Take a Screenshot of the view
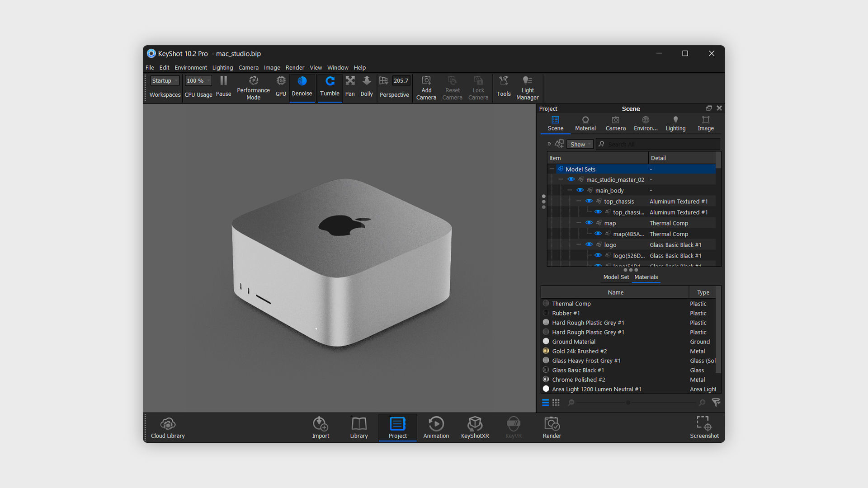 pyautogui.click(x=704, y=427)
